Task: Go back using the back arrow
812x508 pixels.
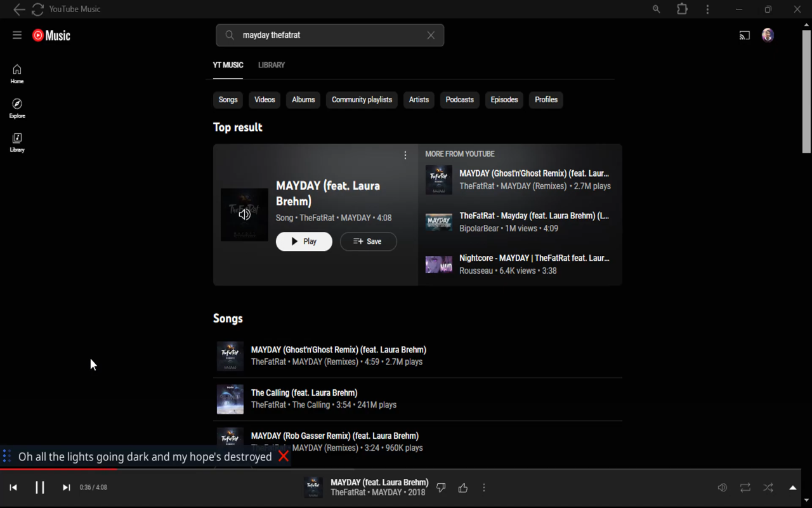Action: point(19,10)
